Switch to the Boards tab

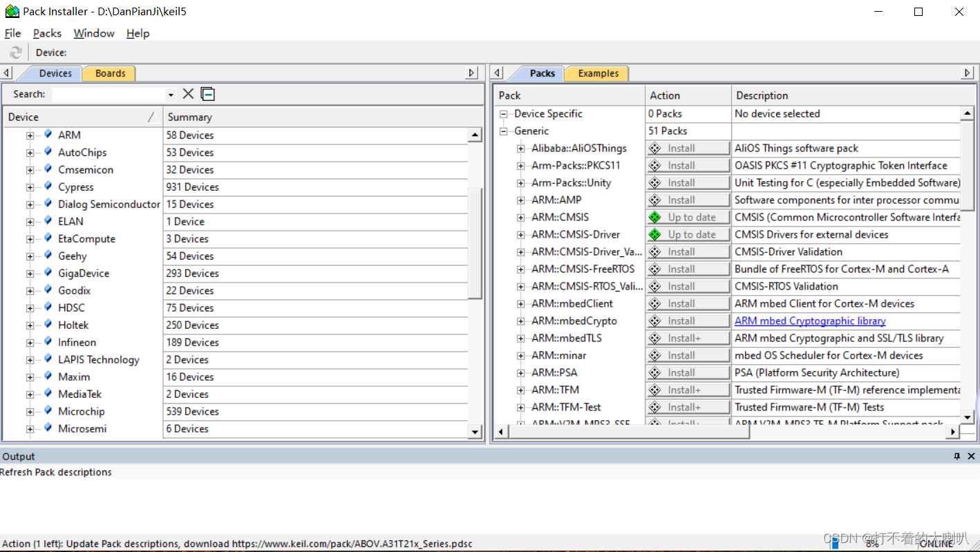pyautogui.click(x=110, y=73)
